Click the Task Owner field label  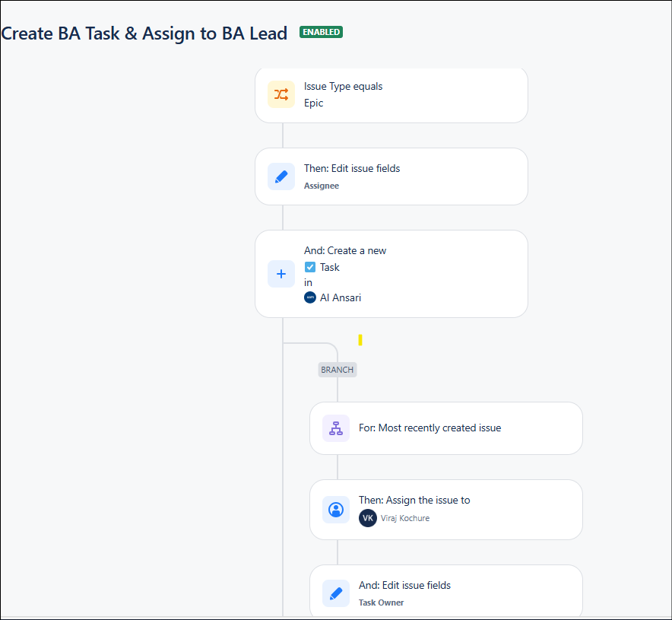coord(381,603)
